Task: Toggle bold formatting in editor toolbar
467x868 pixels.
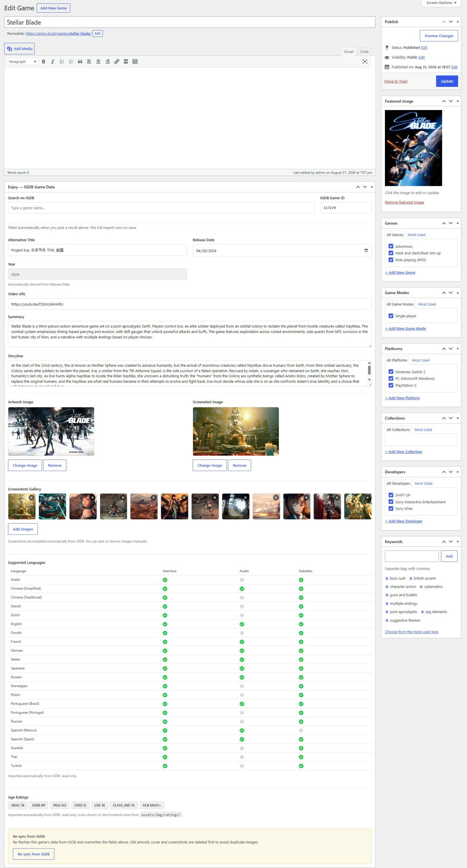Action: tap(44, 62)
